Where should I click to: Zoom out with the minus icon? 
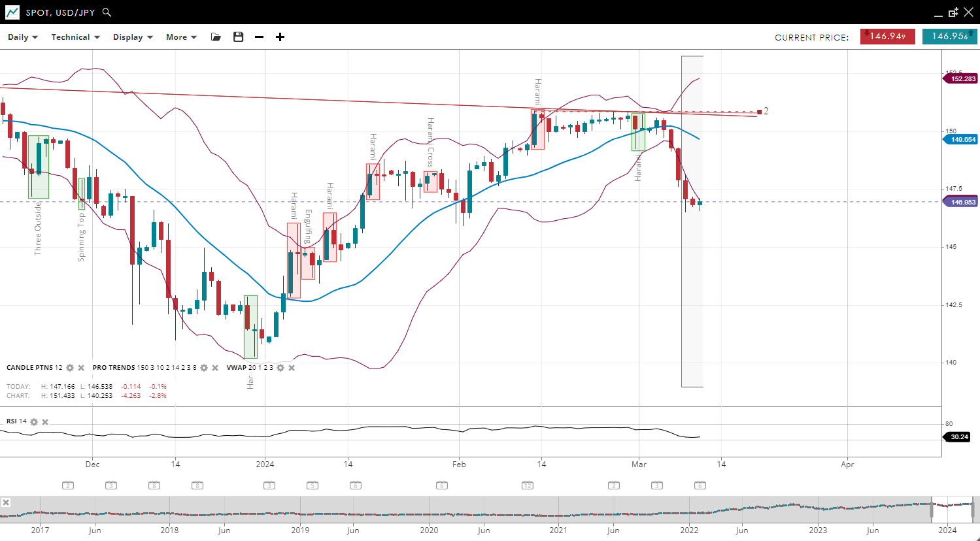tap(259, 37)
